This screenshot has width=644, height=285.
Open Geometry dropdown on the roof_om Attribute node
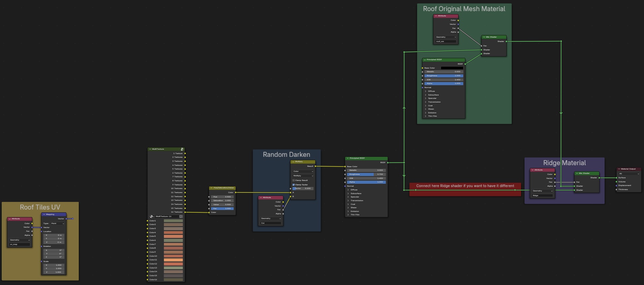pyautogui.click(x=446, y=37)
